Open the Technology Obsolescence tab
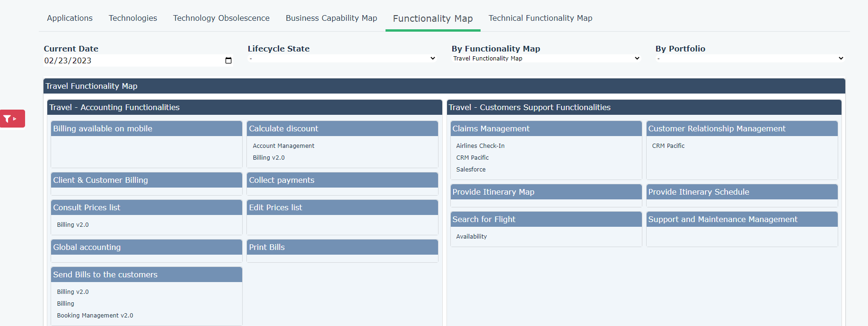 (221, 18)
